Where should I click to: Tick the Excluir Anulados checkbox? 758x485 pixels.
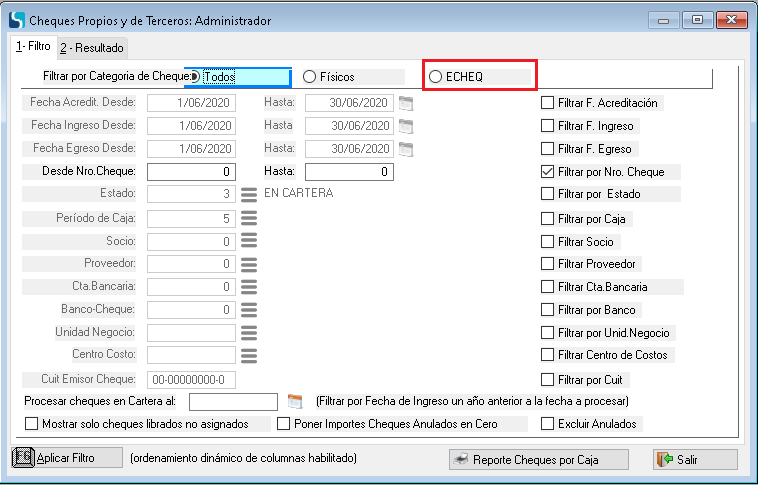coord(547,423)
